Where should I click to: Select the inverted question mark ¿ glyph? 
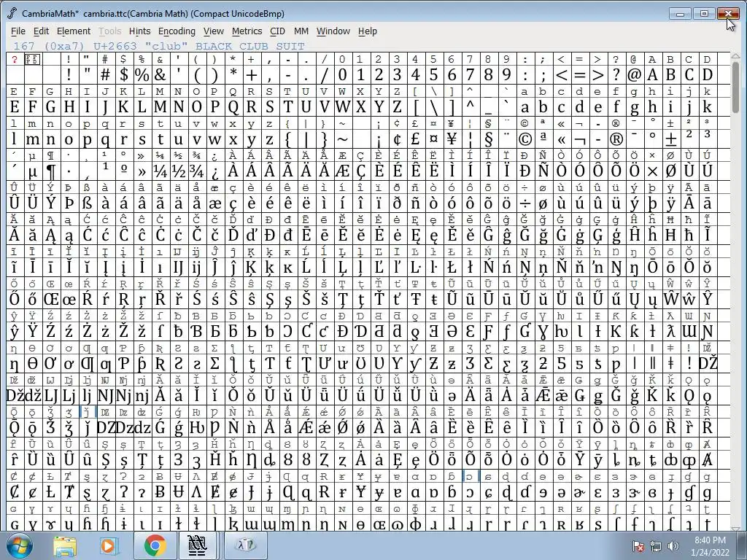[215, 171]
